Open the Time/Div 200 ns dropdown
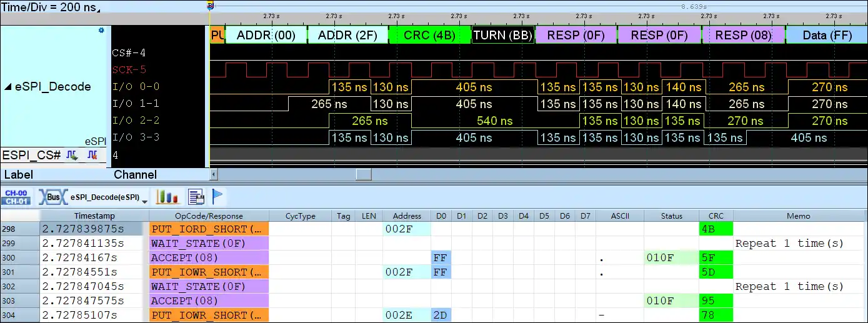Viewport: 868px width, 323px height. click(x=98, y=9)
